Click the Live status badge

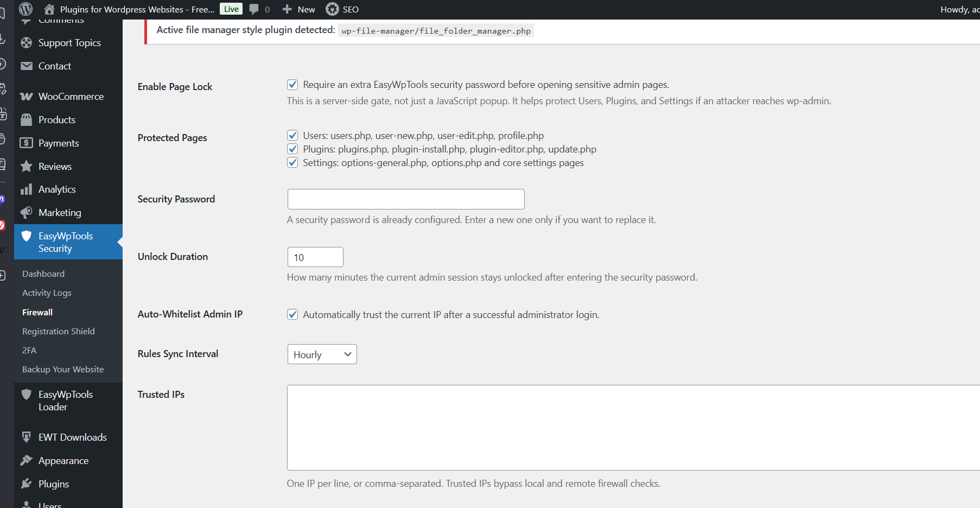tap(231, 9)
